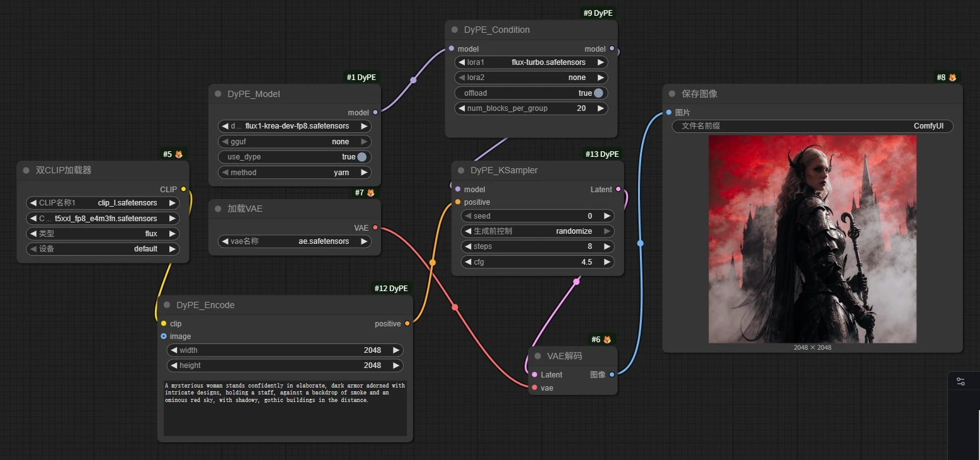Viewport: 980px width, 460px height.
Task: Click the 图像 output port on VAE解码
Action: coord(612,374)
